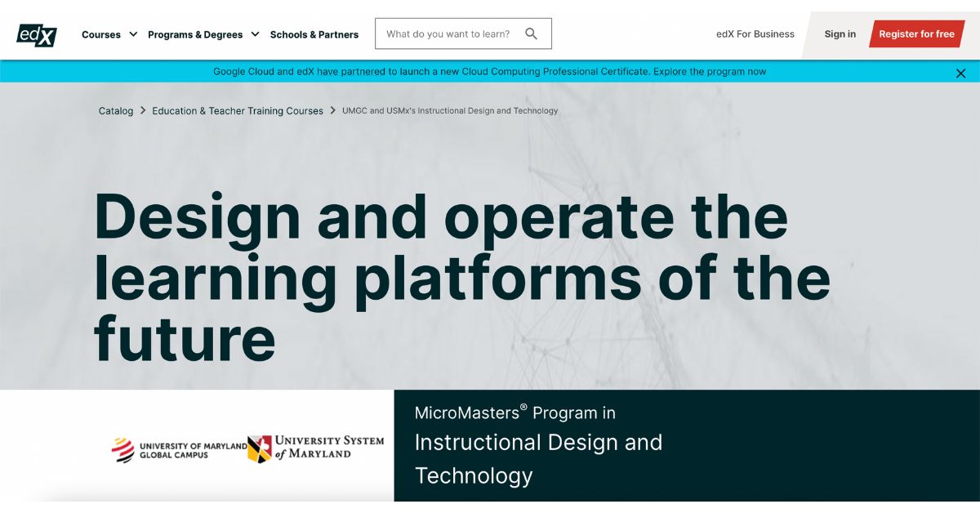Image resolution: width=980 pixels, height=513 pixels.
Task: Expand the Programs & Degrees menu
Action: [194, 34]
